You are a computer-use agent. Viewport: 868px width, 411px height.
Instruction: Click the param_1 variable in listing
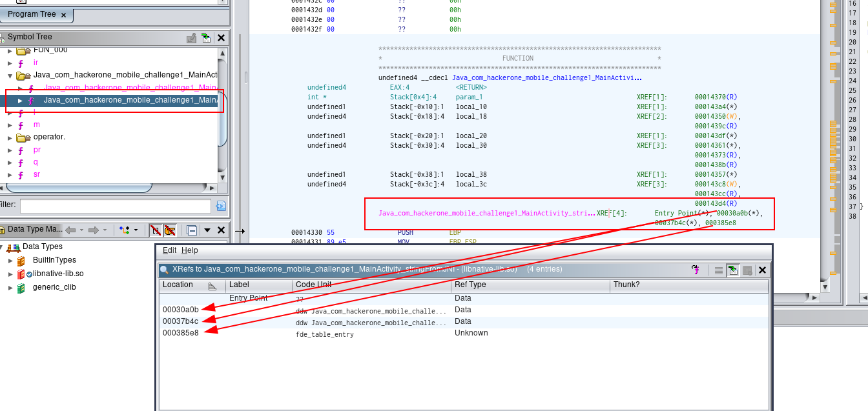[469, 97]
